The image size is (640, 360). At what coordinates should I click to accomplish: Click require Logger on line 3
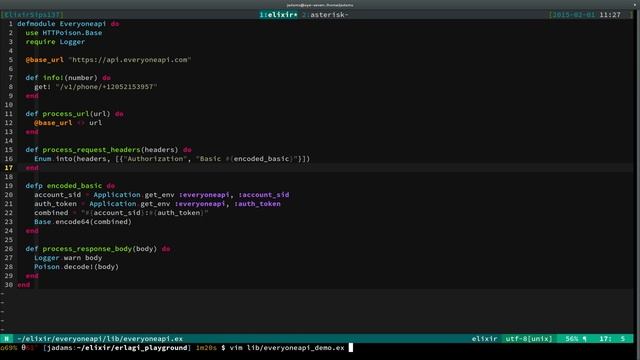[x=55, y=42]
